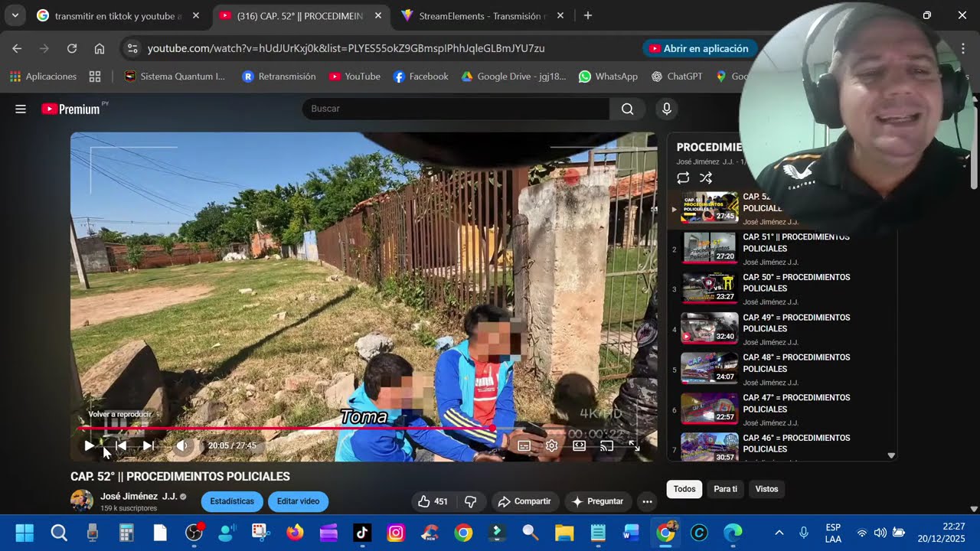
Task: Open the ChatGPT bookmark
Action: (677, 77)
